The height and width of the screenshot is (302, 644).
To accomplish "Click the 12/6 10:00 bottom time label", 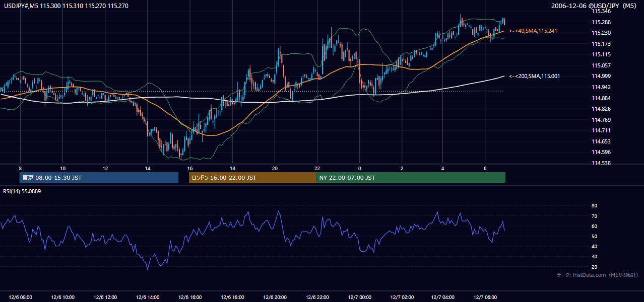I will [x=62, y=297].
